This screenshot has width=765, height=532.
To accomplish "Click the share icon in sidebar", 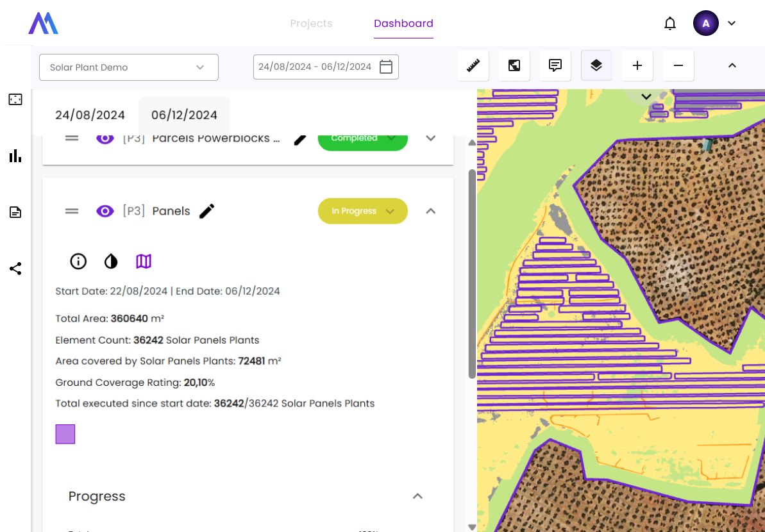I will tap(15, 269).
